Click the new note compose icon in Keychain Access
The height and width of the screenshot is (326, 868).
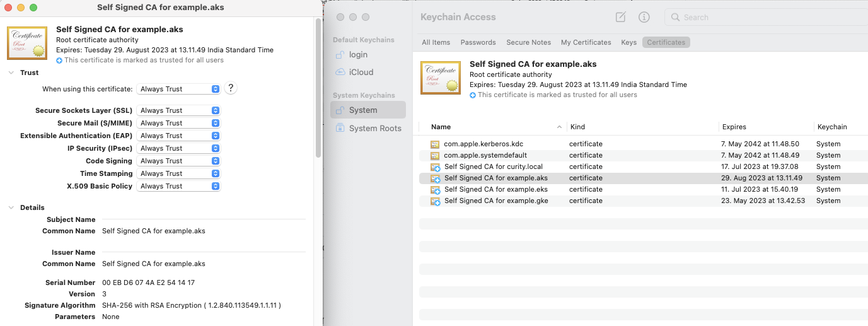[x=620, y=17]
